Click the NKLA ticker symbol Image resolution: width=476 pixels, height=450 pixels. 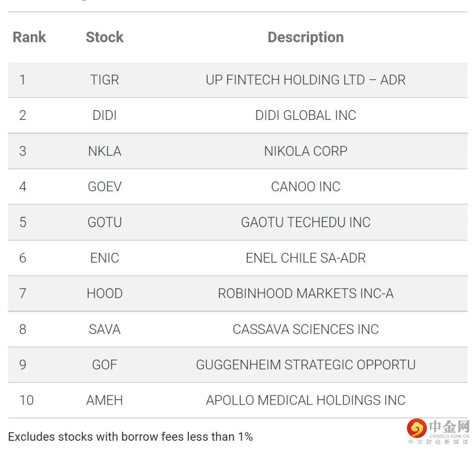pyautogui.click(x=104, y=151)
